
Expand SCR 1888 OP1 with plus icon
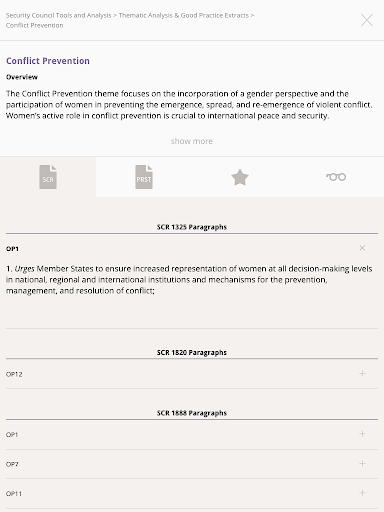click(362, 434)
